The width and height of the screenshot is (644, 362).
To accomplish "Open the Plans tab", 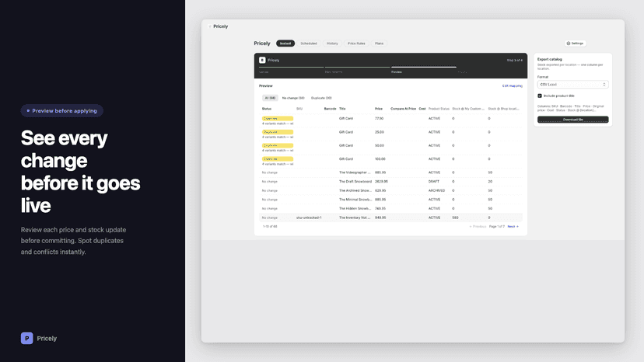I will click(379, 43).
